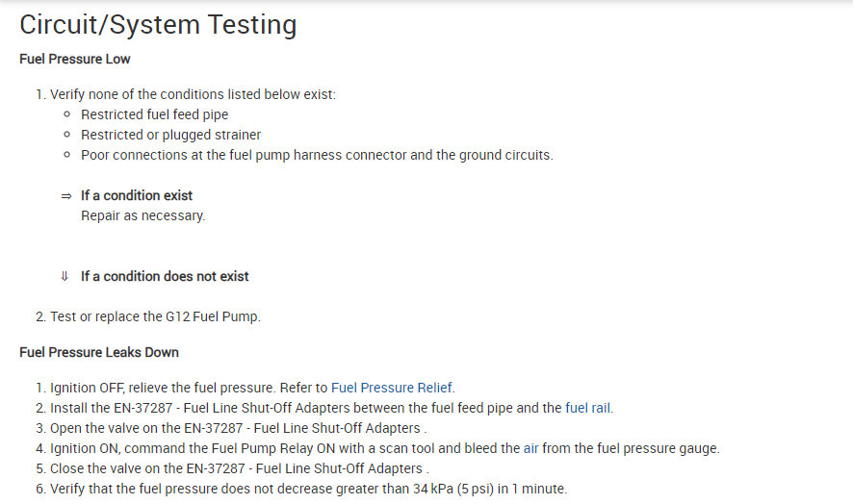Screen dimensions: 853x504
Task: Click the Circuit/System Testing heading
Action: (158, 25)
